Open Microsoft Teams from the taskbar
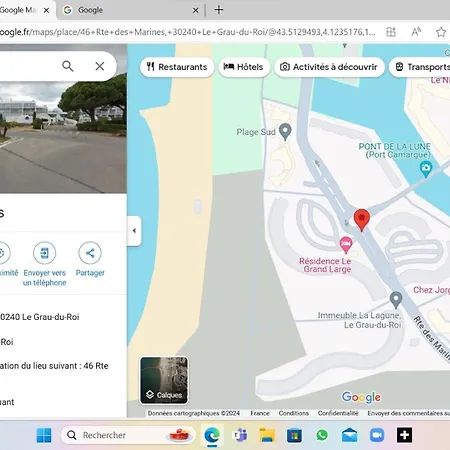This screenshot has height=450, width=450. coord(240,435)
